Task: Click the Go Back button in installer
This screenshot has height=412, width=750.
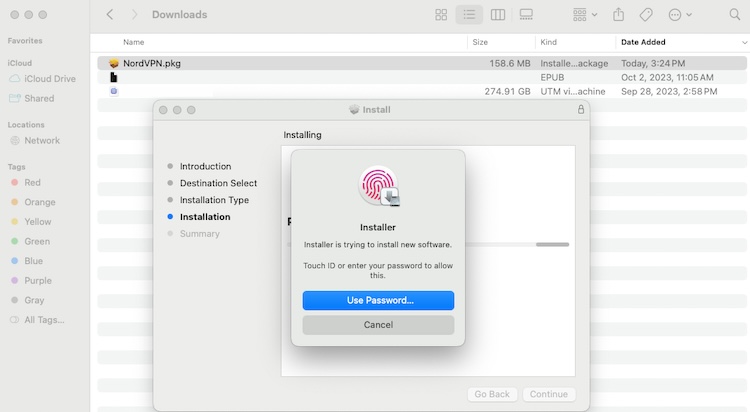Action: [492, 394]
